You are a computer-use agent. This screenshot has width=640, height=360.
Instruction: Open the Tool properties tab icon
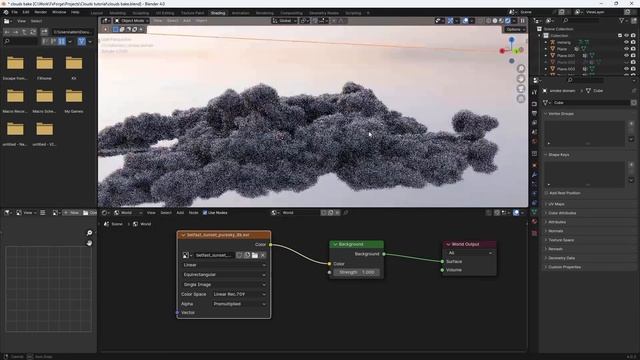534,93
